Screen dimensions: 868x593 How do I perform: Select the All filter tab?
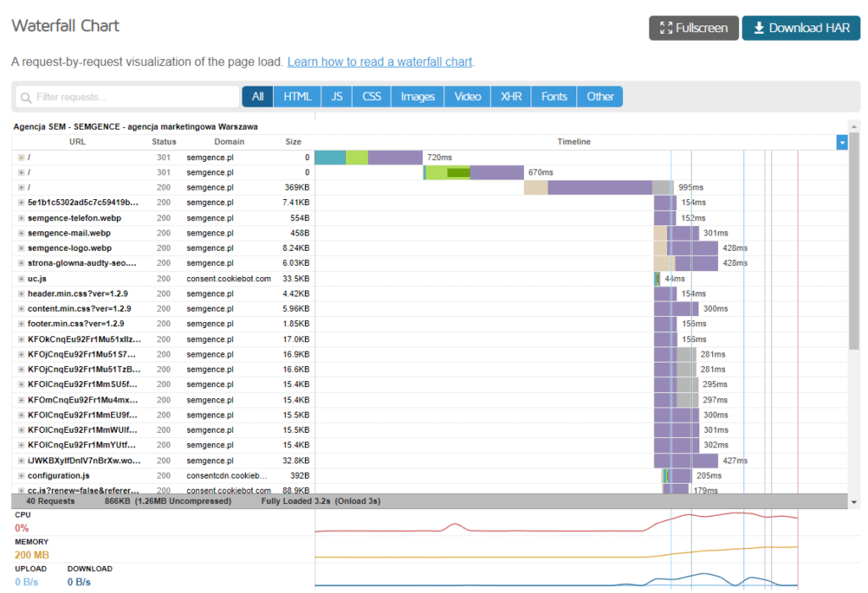pyautogui.click(x=257, y=96)
